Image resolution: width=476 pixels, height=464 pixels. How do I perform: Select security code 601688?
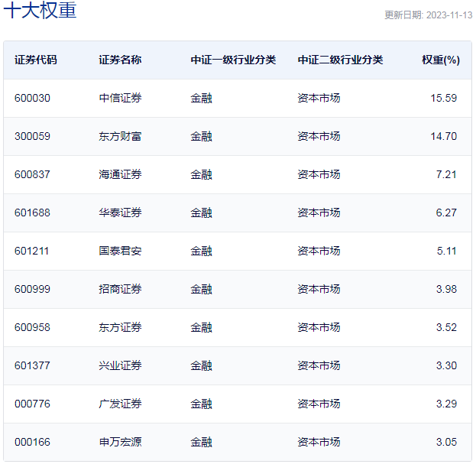(32, 213)
